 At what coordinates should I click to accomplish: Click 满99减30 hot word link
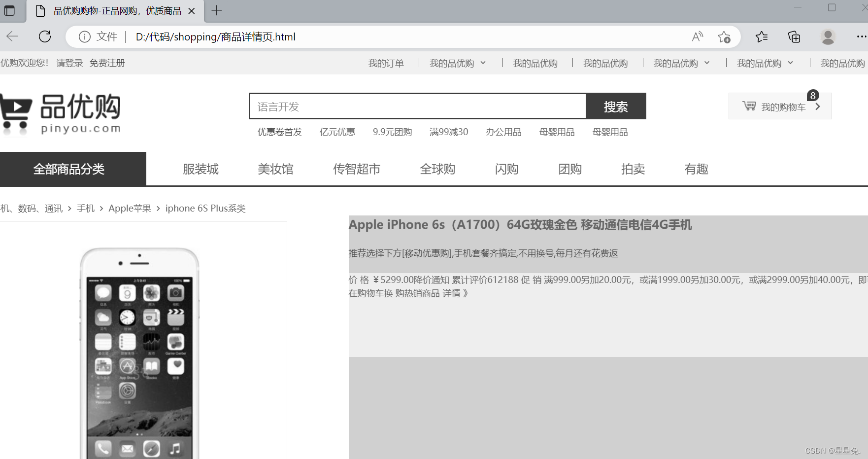[x=449, y=132]
